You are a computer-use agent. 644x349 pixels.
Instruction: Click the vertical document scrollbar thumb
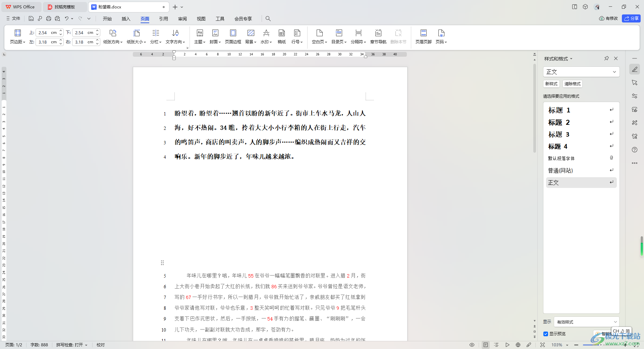pyautogui.click(x=535, y=108)
